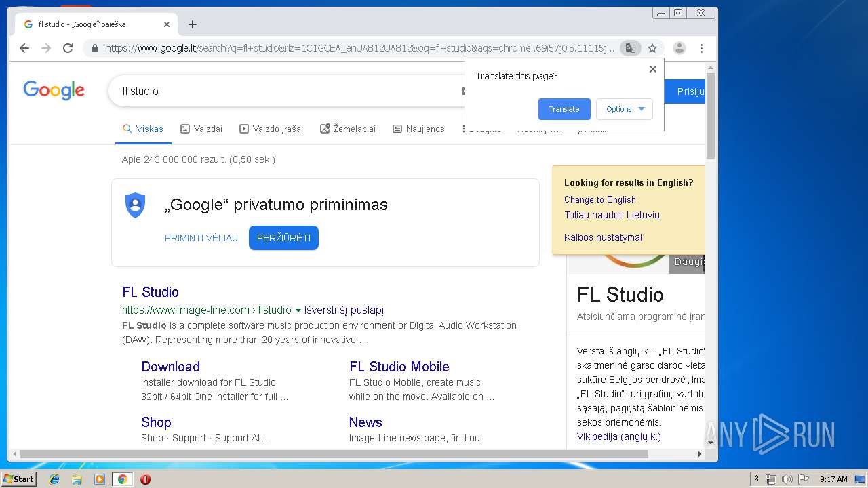Image resolution: width=868 pixels, height=488 pixels.
Task: Click the browser address bar URL
Action: click(359, 48)
